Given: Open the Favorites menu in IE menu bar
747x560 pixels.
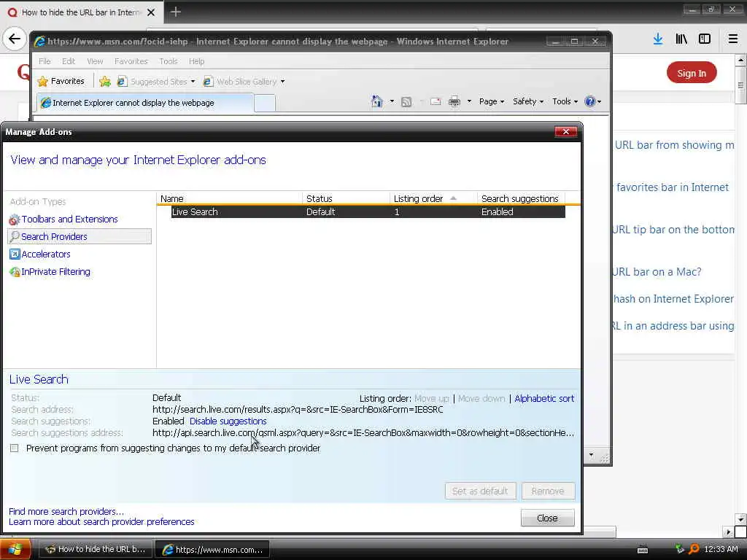Looking at the screenshot, I should click(x=131, y=61).
